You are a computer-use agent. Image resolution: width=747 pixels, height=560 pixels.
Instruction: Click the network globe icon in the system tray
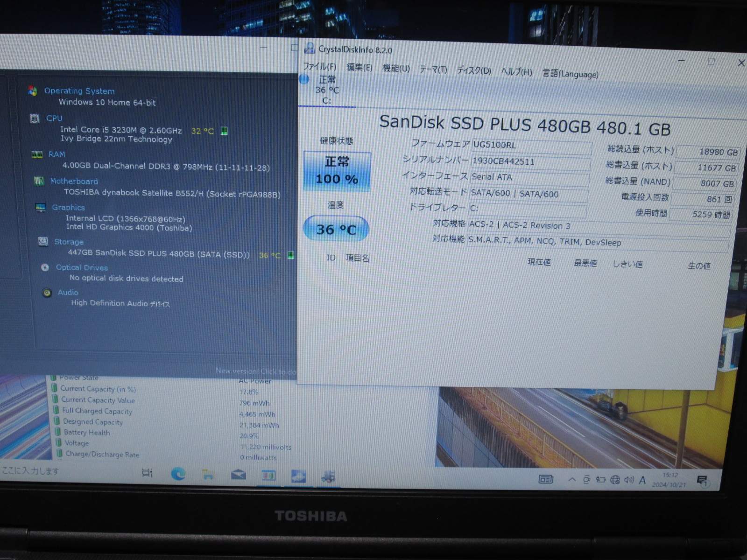click(615, 480)
